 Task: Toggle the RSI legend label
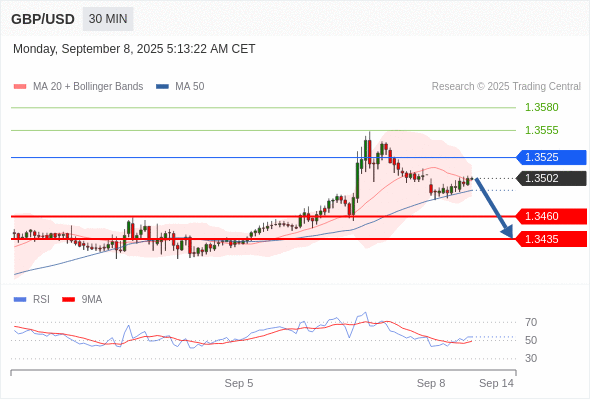tap(41, 300)
